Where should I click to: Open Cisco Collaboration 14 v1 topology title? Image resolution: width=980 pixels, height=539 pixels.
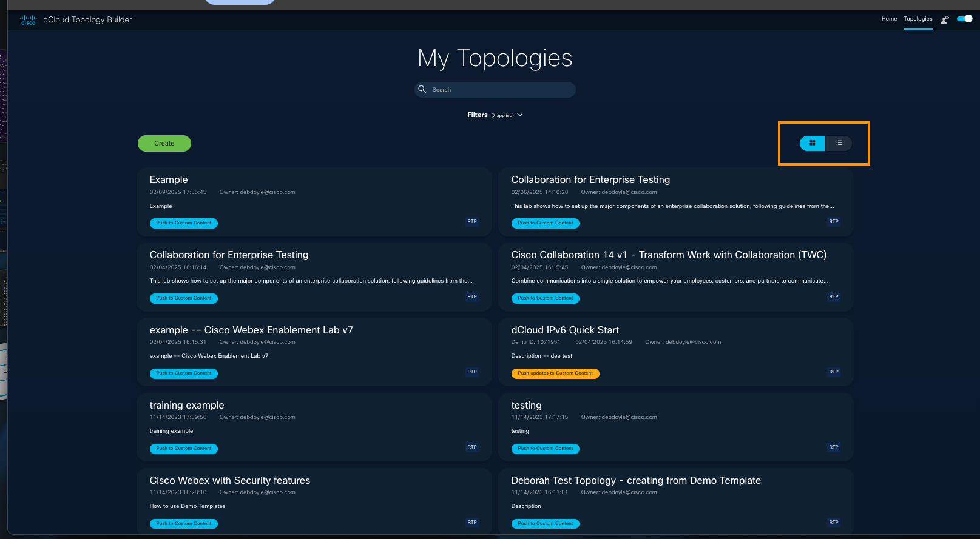point(669,255)
